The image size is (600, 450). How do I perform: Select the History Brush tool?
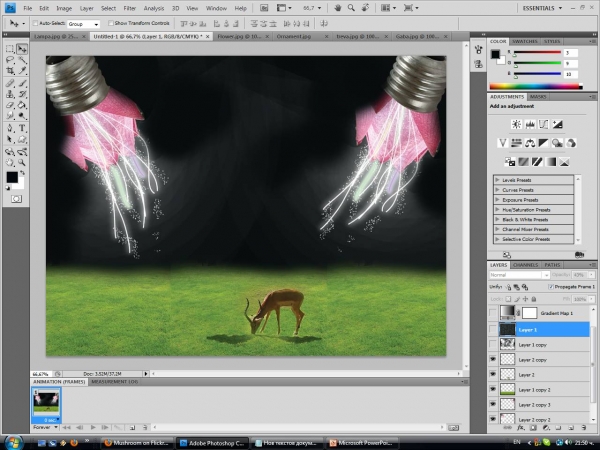(22, 94)
